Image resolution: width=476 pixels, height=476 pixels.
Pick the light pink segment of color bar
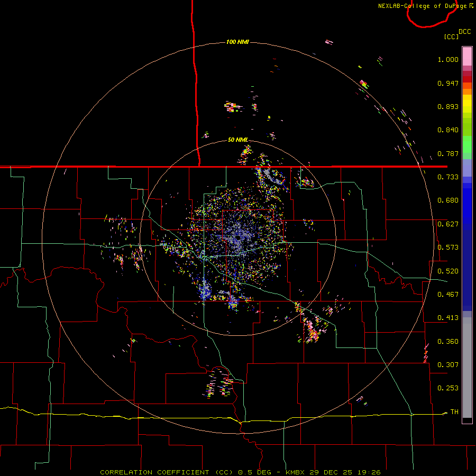(x=467, y=56)
